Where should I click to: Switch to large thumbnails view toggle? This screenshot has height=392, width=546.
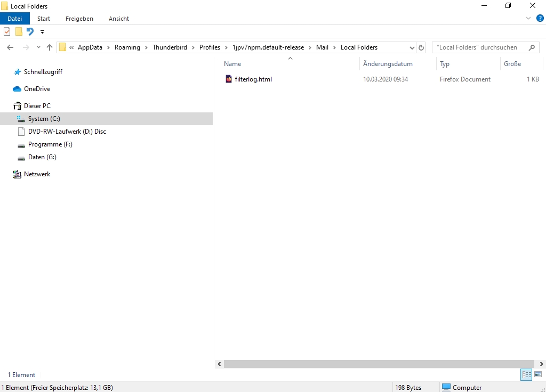tap(538, 375)
